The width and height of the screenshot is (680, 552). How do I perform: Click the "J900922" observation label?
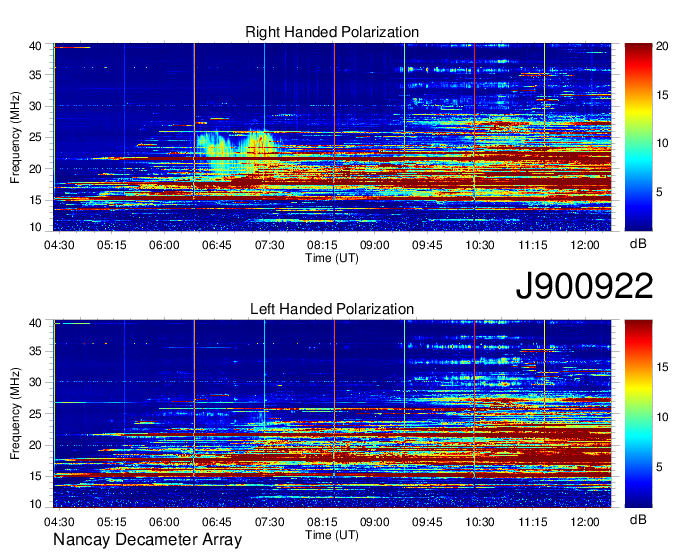click(584, 286)
